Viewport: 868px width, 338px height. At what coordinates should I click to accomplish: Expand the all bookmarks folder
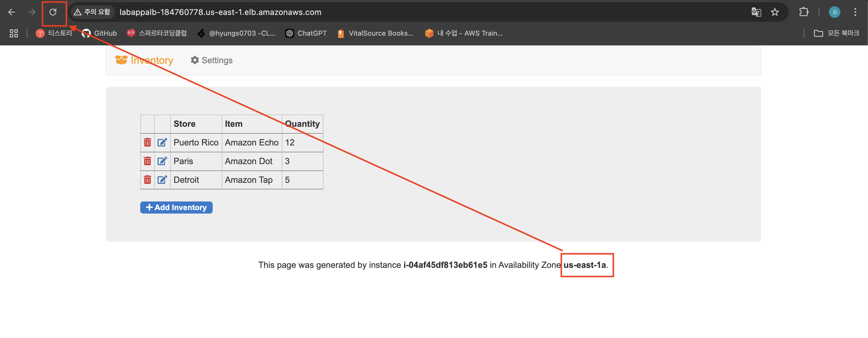tap(836, 33)
